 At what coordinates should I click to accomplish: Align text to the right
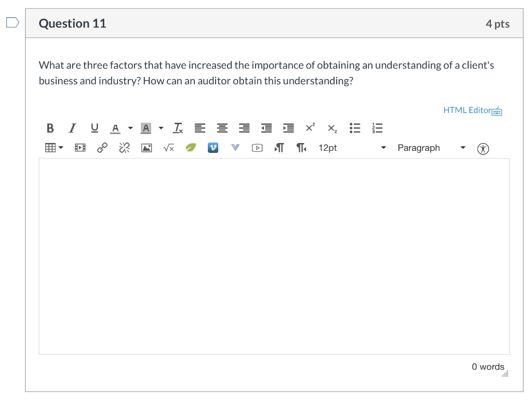tap(244, 128)
